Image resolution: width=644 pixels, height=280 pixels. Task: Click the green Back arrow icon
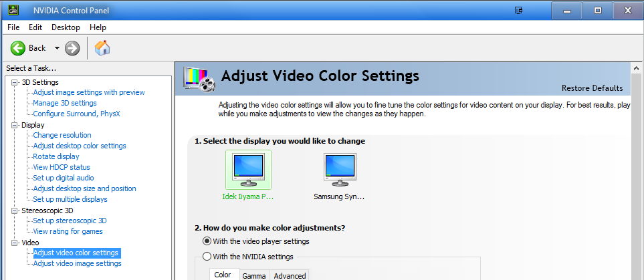pos(17,48)
